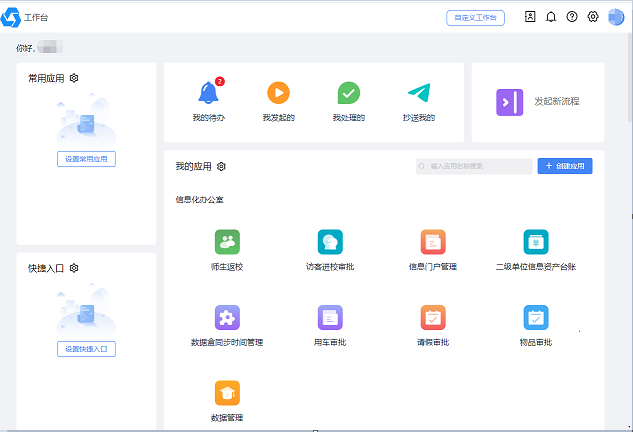633x432 pixels.
Task: Click the 创建应用 button
Action: (565, 166)
